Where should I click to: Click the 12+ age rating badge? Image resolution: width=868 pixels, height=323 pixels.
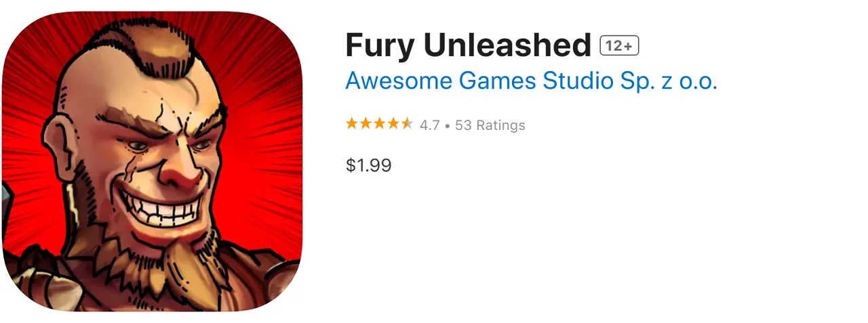[620, 46]
